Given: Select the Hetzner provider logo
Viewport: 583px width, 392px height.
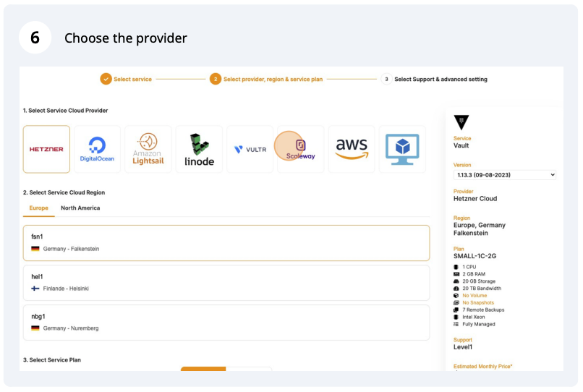Looking at the screenshot, I should pos(46,149).
